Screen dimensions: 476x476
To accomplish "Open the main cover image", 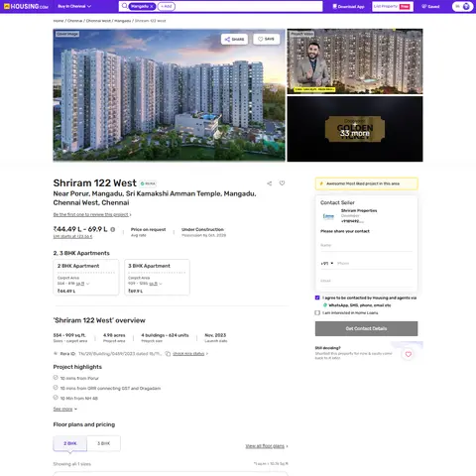I will [169, 95].
